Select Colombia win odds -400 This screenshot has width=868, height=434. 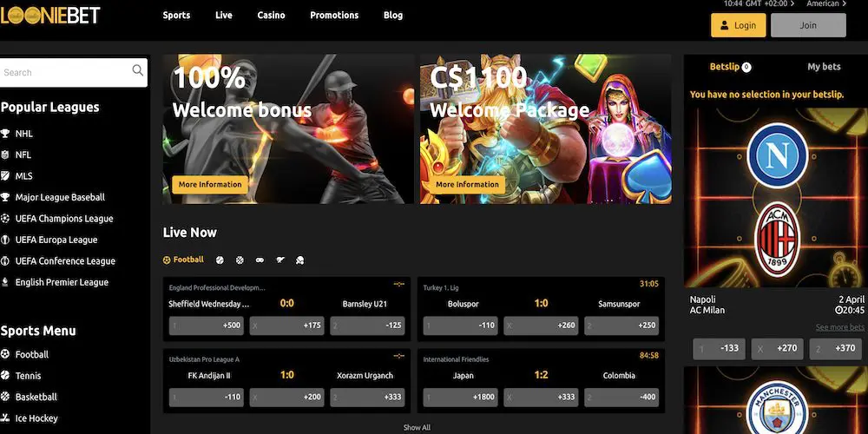(x=621, y=397)
